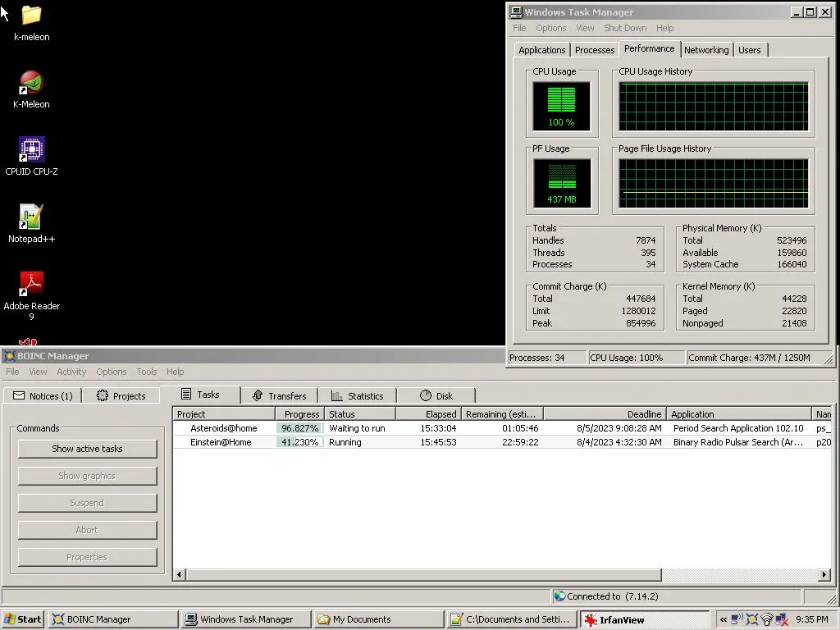This screenshot has width=840, height=630.
Task: Click the horizontal scrollbar thumb in task list
Action: coord(423,575)
